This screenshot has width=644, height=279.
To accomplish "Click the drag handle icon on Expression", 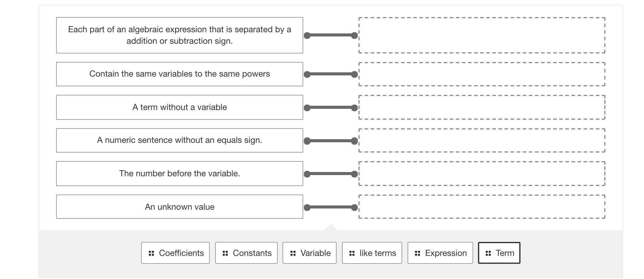I will (x=418, y=253).
